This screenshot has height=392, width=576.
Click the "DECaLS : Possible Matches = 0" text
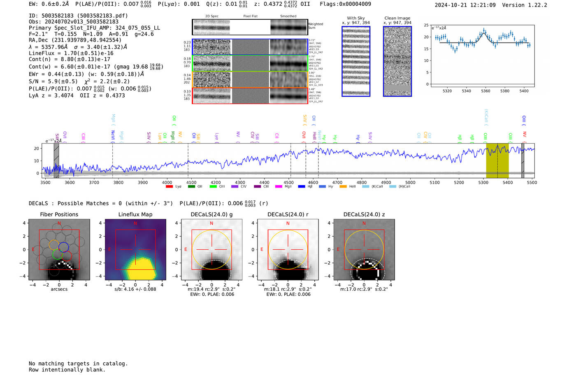(75, 203)
